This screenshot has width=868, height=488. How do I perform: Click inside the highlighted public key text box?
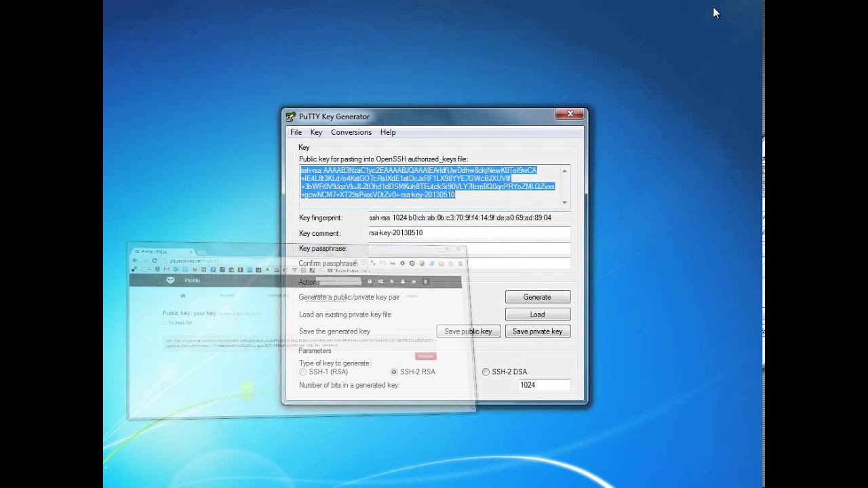click(x=429, y=186)
